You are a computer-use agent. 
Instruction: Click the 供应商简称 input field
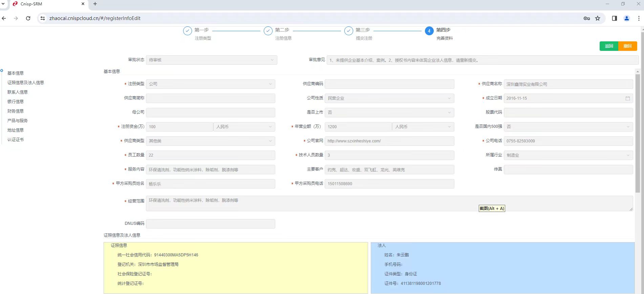[211, 98]
